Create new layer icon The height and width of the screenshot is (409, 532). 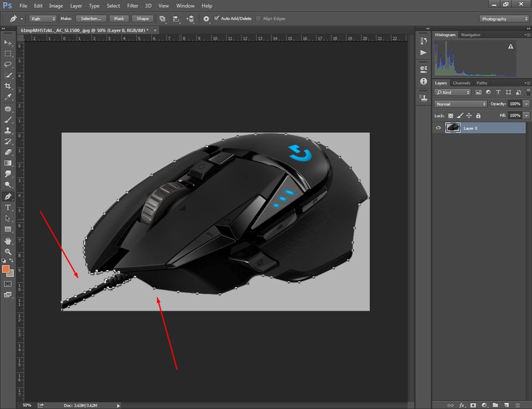[x=507, y=405]
